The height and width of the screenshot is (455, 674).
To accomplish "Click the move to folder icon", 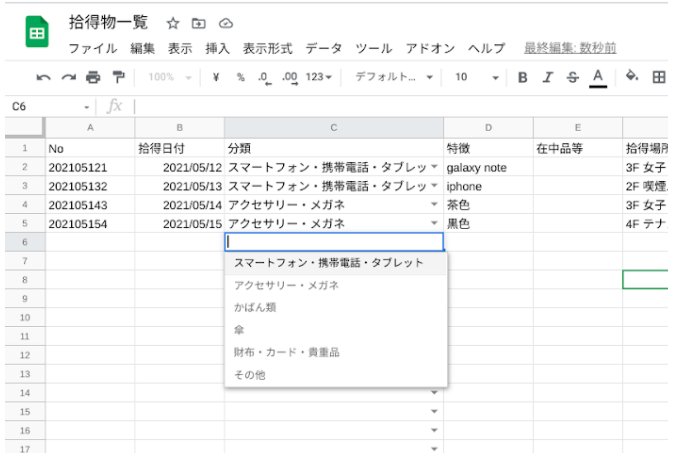I will tap(199, 23).
